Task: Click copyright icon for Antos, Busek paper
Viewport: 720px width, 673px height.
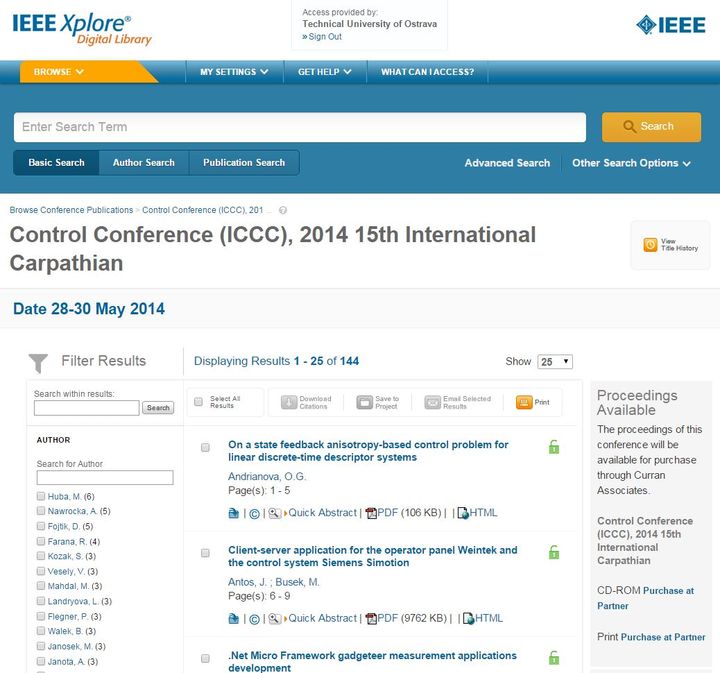Action: (254, 619)
